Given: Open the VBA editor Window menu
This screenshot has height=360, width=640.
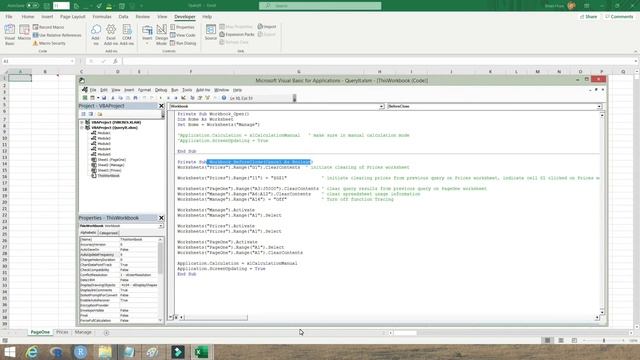Looking at the screenshot, I should pos(221,90).
